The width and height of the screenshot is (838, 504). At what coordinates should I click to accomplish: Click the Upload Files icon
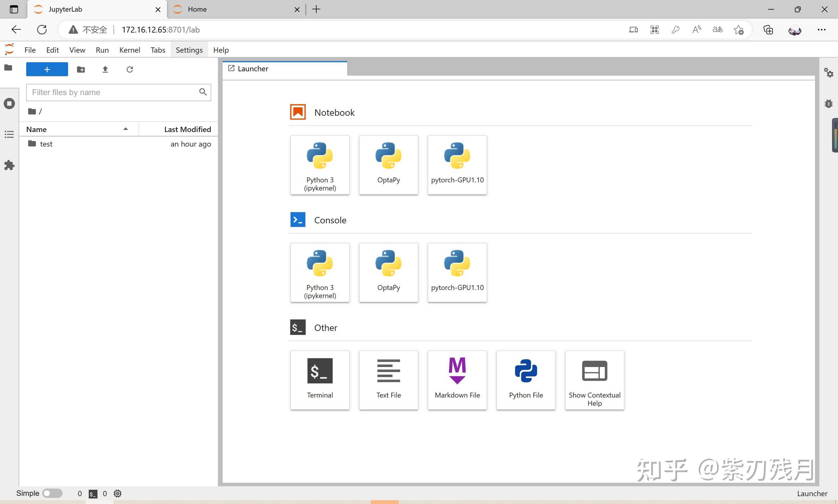click(105, 70)
